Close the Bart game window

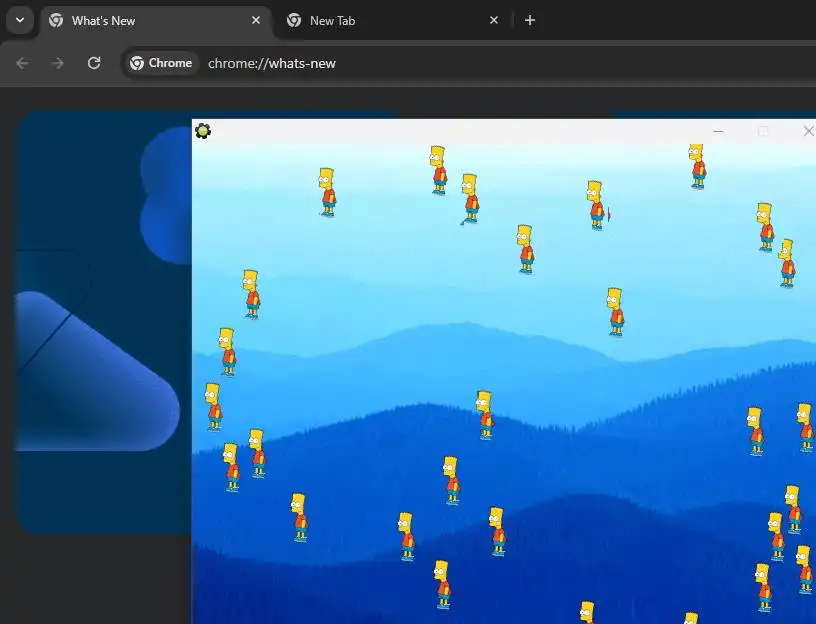[808, 131]
